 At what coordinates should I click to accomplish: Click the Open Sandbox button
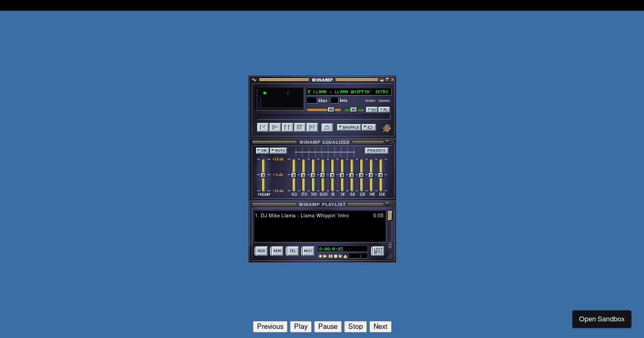pos(601,319)
